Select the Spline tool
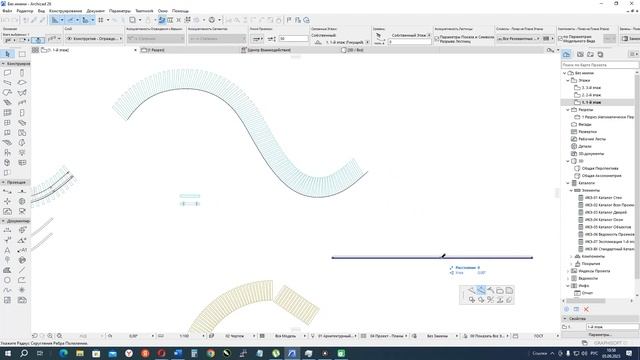Image resolution: width=640 pixels, height=360 pixels. pos(7,290)
